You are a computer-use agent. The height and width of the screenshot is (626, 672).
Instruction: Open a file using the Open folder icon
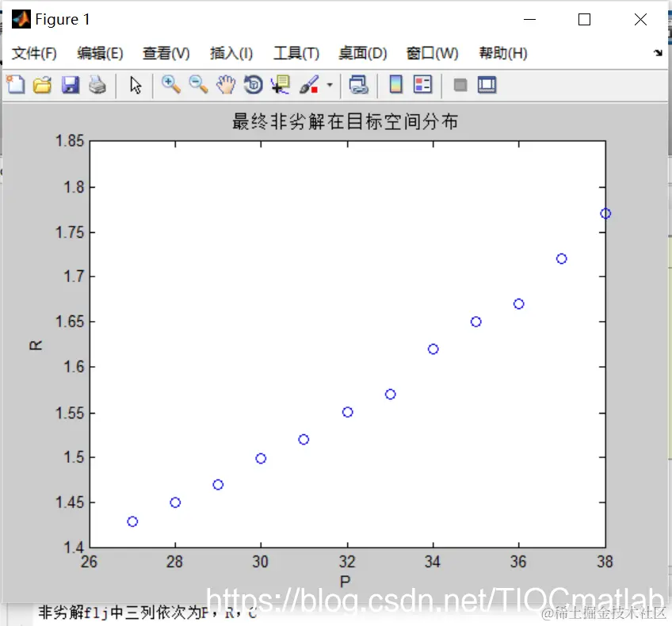click(44, 85)
